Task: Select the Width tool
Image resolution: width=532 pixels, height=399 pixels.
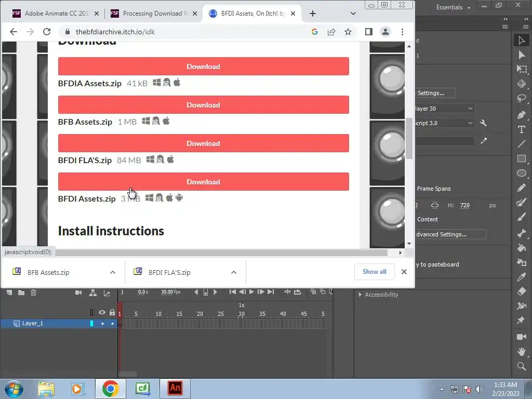Action: (x=522, y=305)
